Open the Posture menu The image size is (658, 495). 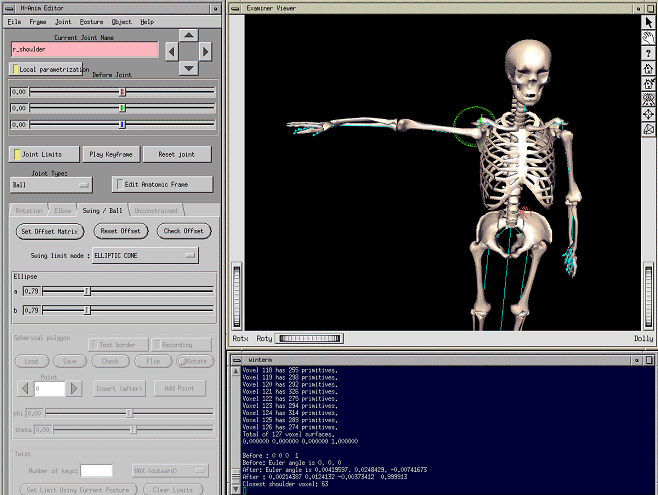[x=89, y=21]
